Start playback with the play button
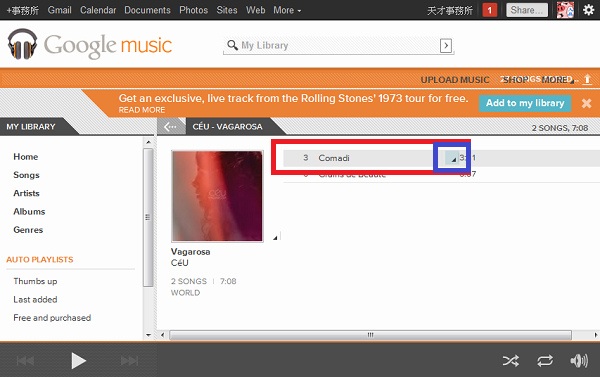 coord(78,361)
